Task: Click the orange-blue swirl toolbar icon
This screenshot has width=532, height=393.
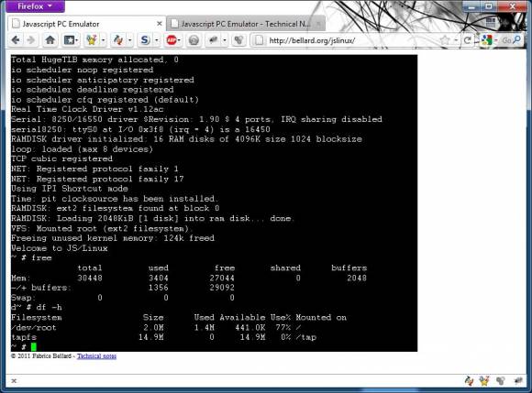Action: click(117, 40)
